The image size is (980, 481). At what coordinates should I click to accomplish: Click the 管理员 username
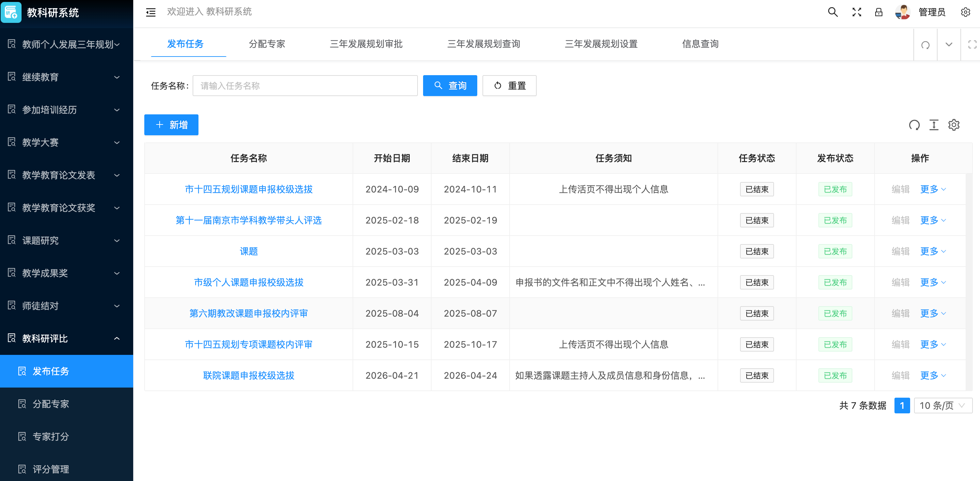point(932,12)
